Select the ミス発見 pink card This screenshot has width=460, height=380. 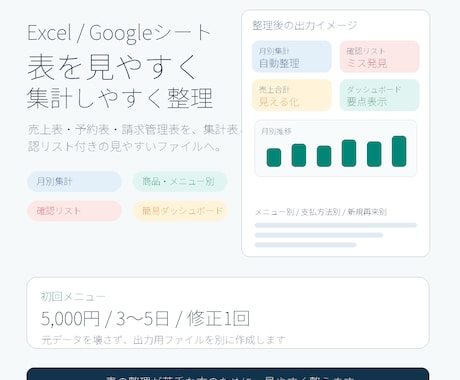pos(380,57)
